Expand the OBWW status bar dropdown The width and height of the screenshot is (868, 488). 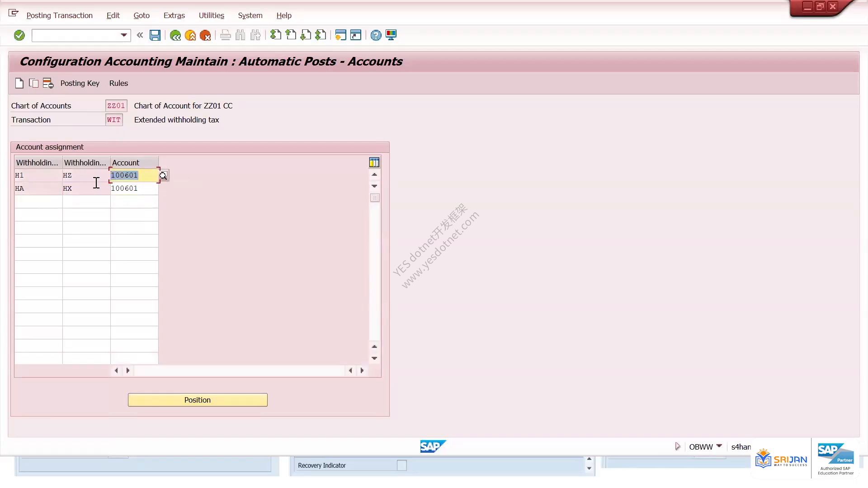point(719,446)
